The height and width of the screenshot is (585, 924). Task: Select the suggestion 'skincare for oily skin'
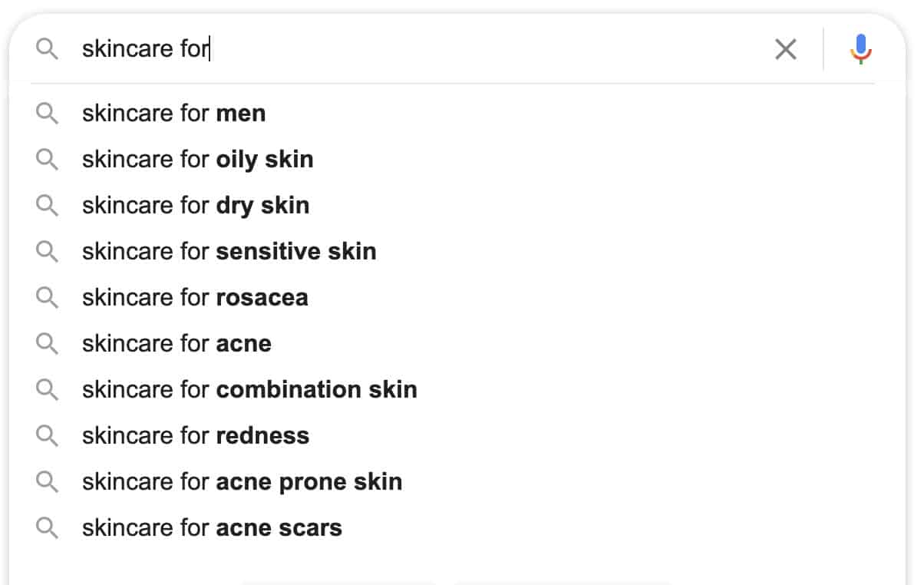tap(196, 159)
